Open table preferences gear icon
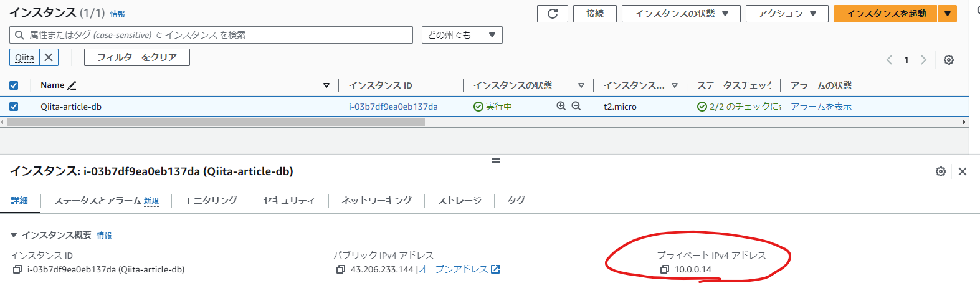 click(x=948, y=60)
